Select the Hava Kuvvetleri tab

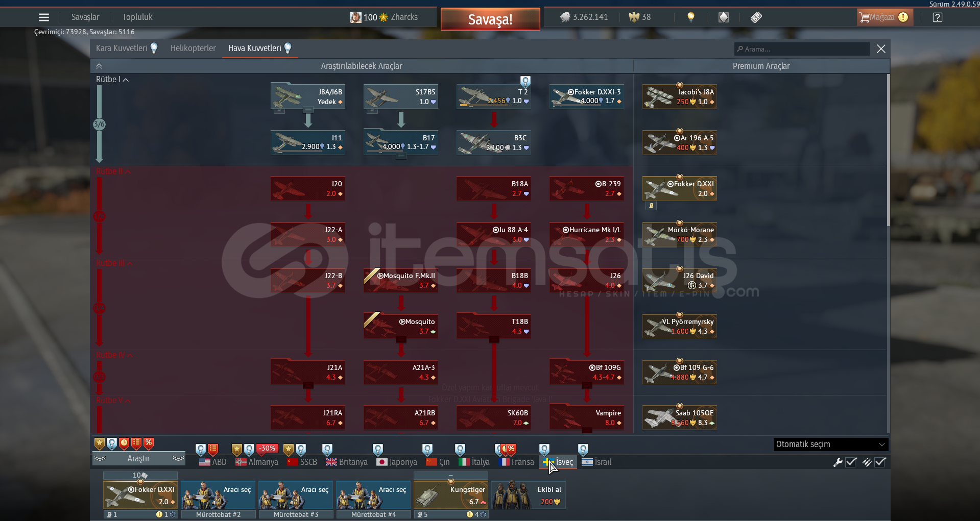260,48
